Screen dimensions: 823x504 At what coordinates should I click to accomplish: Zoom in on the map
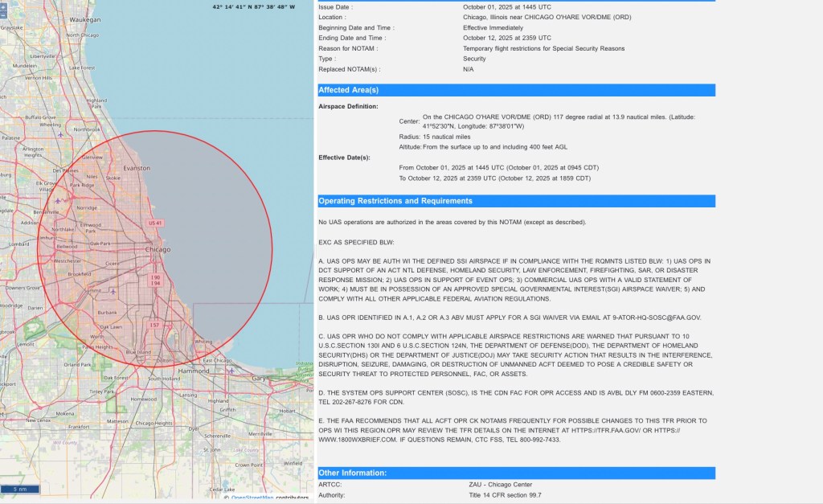point(3,7)
